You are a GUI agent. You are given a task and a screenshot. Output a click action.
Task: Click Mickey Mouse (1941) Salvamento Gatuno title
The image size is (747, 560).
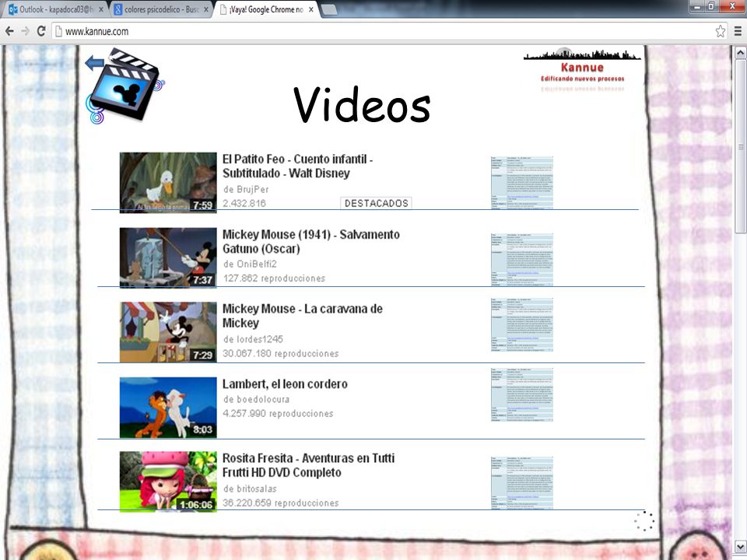311,241
